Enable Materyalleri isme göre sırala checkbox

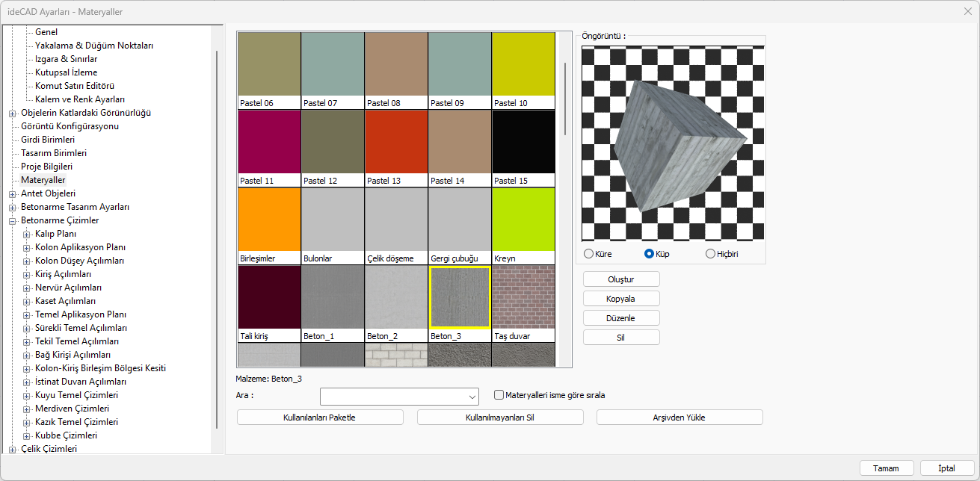(499, 395)
